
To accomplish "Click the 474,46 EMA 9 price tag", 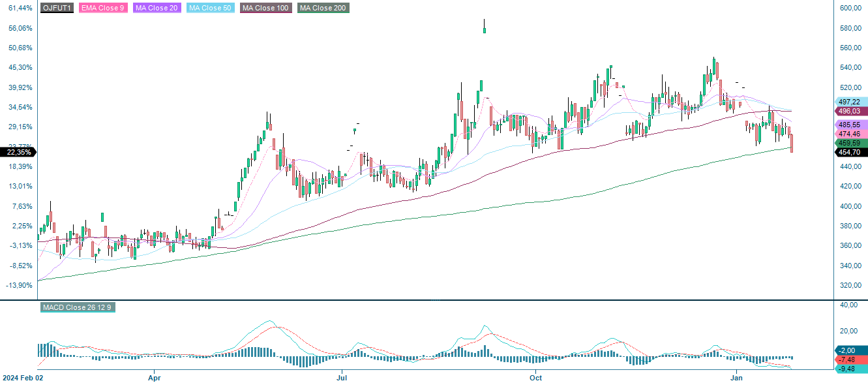I will coord(851,134).
